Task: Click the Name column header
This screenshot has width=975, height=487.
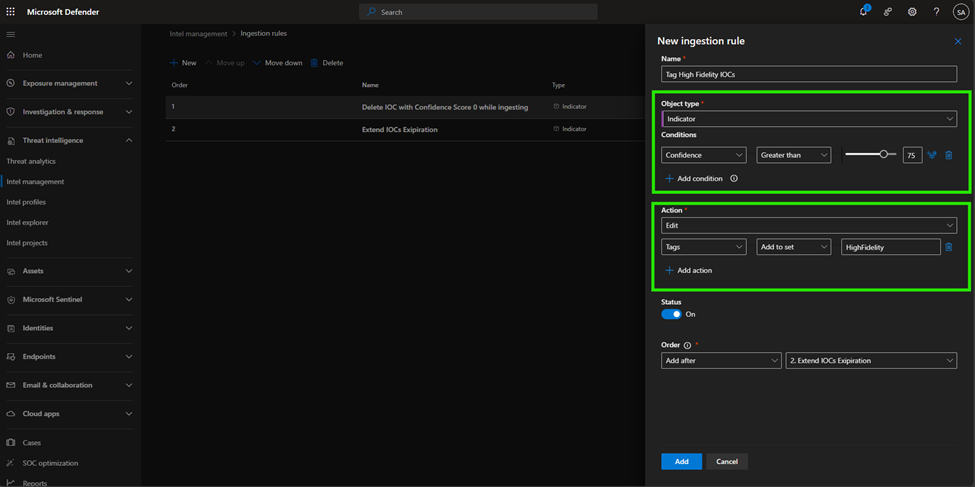Action: pos(371,85)
